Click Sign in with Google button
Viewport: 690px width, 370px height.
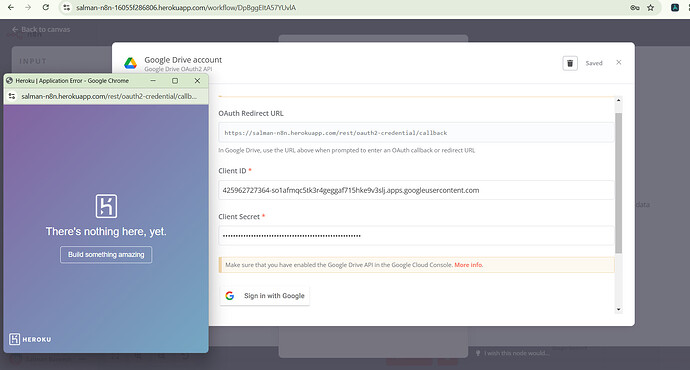tap(264, 296)
